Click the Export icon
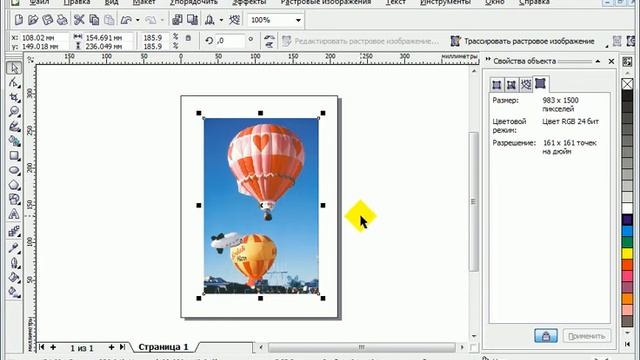640x360 pixels. click(x=192, y=20)
